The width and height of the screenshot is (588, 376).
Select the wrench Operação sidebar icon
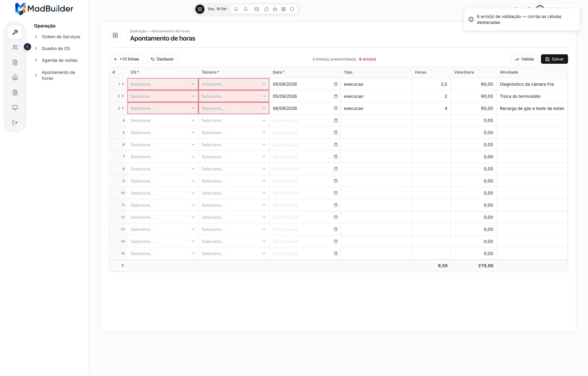[15, 32]
